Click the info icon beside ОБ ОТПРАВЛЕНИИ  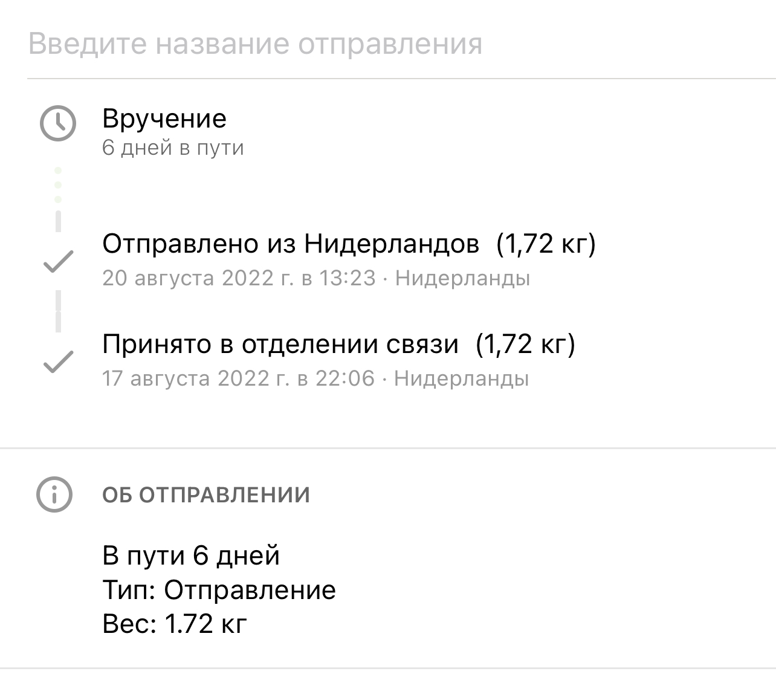[x=54, y=494]
